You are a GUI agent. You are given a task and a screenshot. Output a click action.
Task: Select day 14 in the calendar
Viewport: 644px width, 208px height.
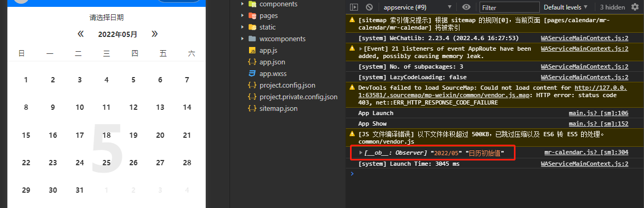[187, 107]
